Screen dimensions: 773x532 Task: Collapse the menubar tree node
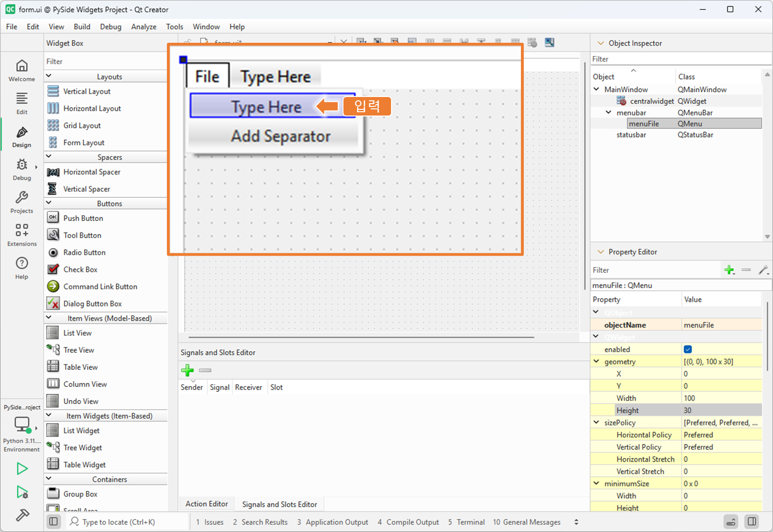(x=608, y=113)
